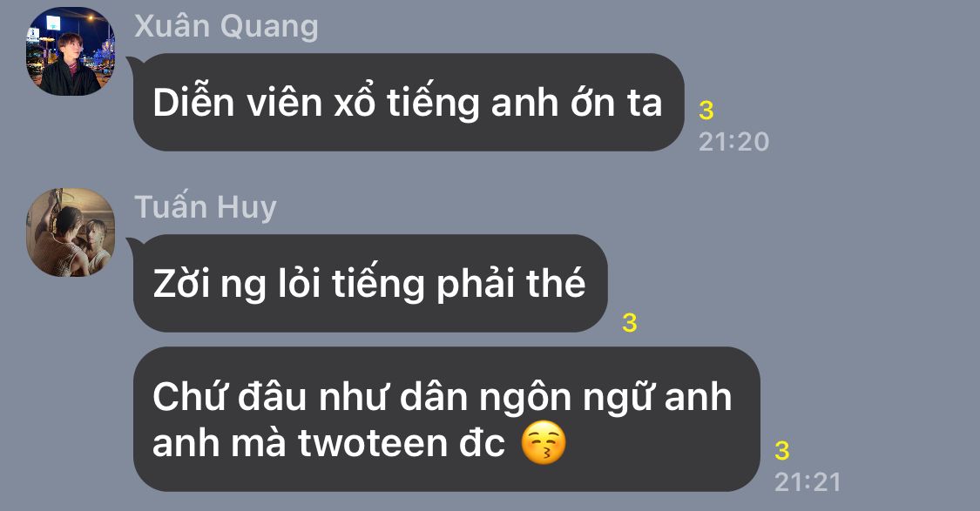Select the message 'Zời ng lỏi tiếng phải thé'
This screenshot has height=511, width=980.
(370, 283)
